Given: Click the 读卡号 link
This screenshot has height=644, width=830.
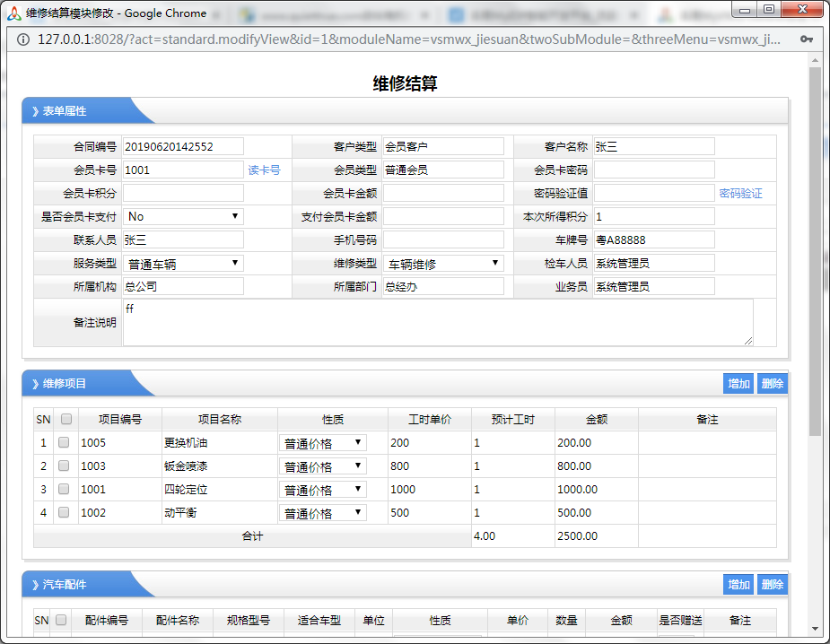Looking at the screenshot, I should pyautogui.click(x=264, y=170).
